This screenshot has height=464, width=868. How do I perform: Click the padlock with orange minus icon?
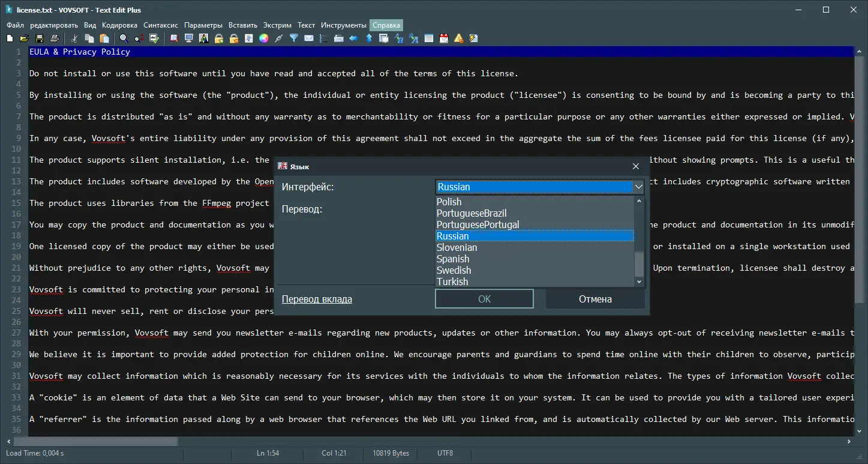234,38
